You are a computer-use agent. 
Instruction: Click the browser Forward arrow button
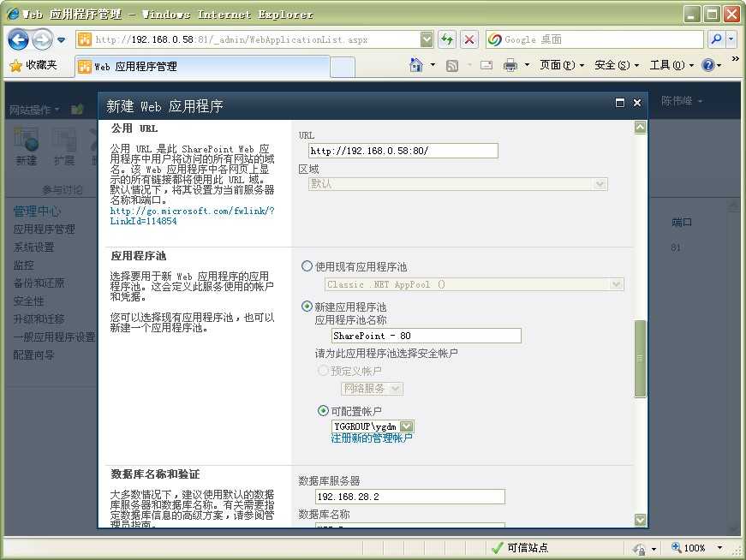[x=43, y=39]
